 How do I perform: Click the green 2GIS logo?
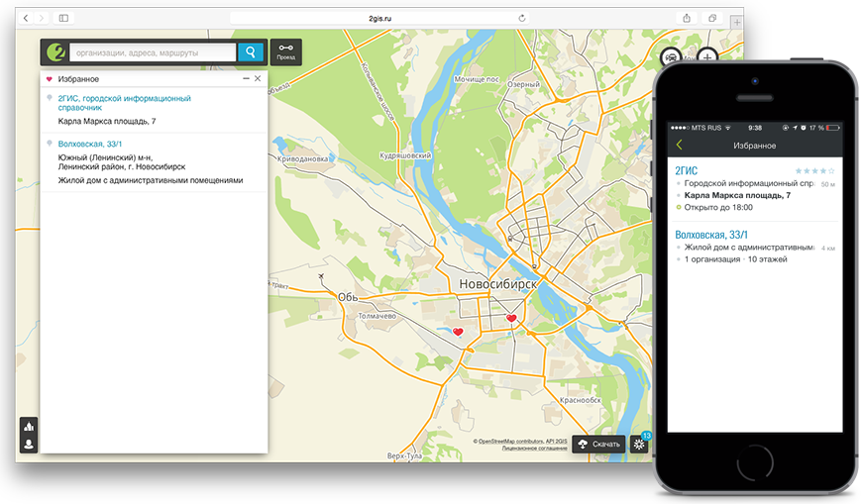(55, 52)
